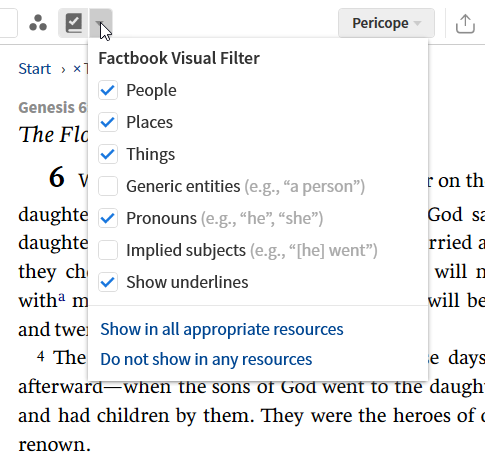The height and width of the screenshot is (458, 485).
Task: Toggle the Factbook visual filter icon
Action: (74, 23)
